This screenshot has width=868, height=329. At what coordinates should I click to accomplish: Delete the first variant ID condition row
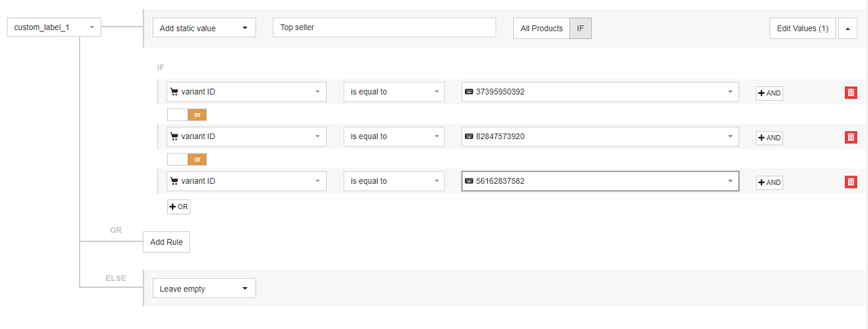850,93
